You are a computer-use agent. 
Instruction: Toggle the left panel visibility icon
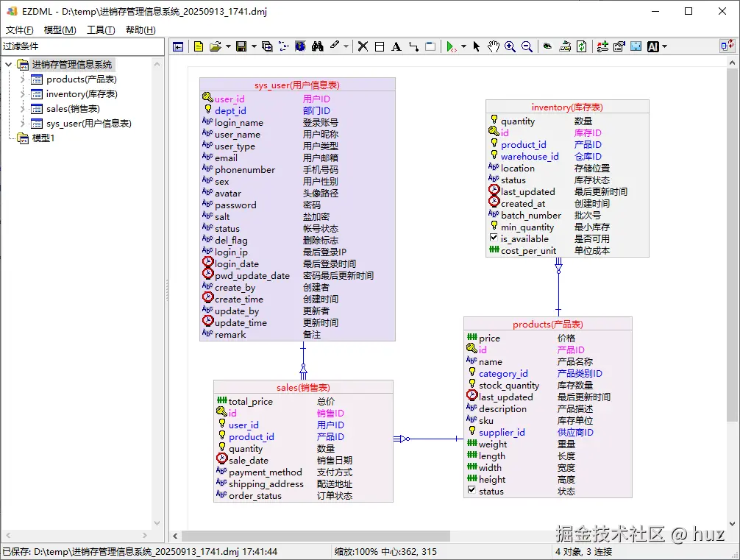click(x=178, y=46)
